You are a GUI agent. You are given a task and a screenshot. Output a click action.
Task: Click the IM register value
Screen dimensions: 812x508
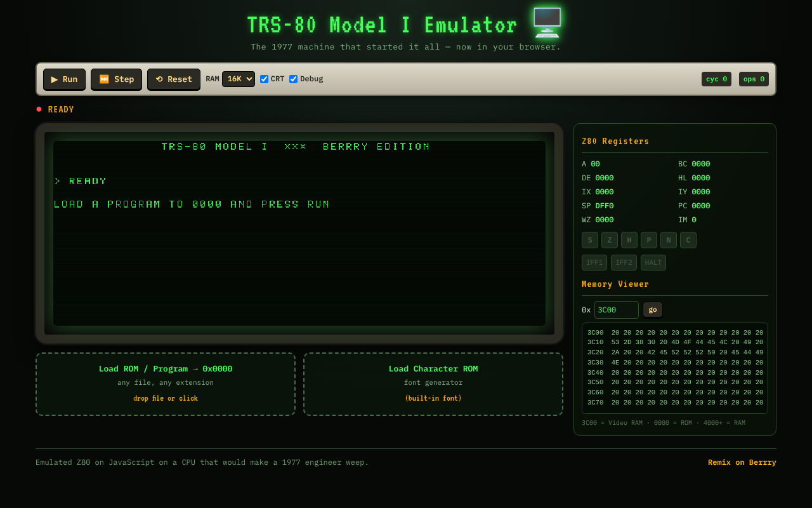(694, 220)
